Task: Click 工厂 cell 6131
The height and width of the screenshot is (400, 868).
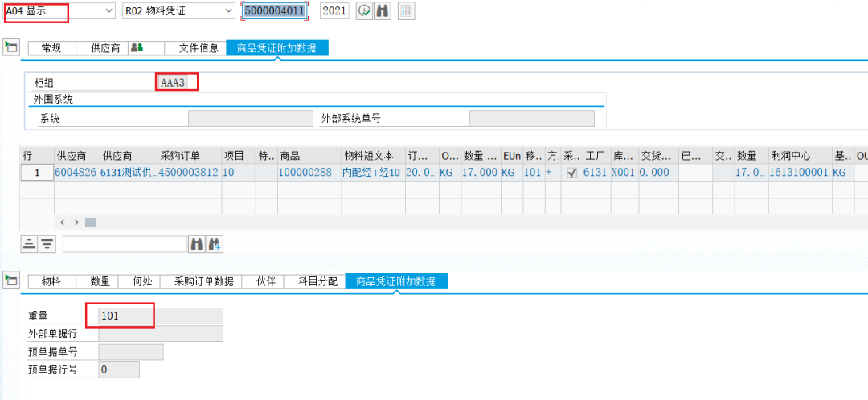Action: 596,173
